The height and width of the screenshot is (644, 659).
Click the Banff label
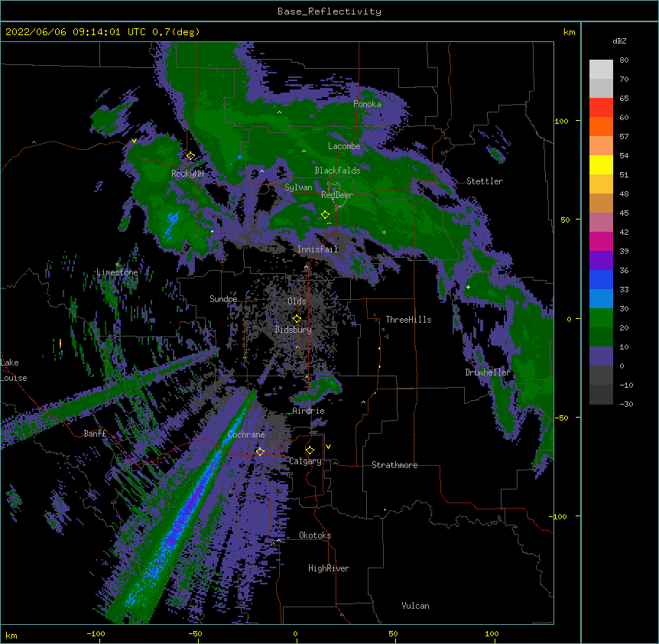(95, 434)
